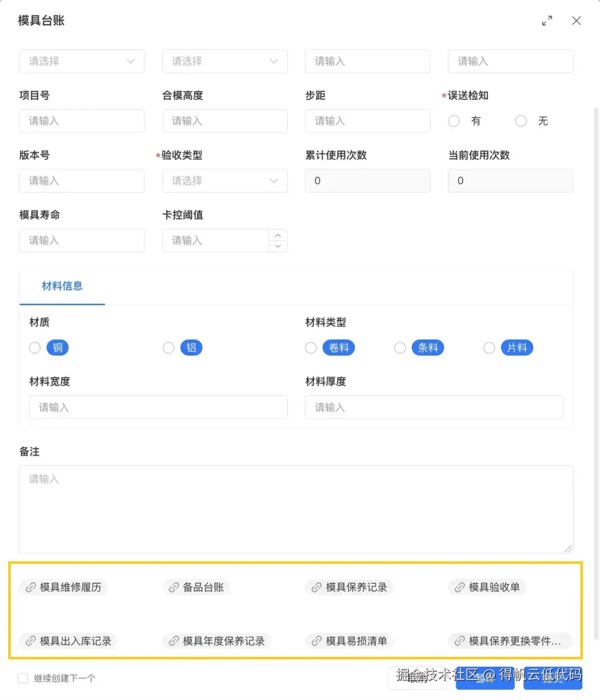Click the paperclip icon for 模具保养更换零件
The width and height of the screenshot is (600, 700).
tap(459, 641)
